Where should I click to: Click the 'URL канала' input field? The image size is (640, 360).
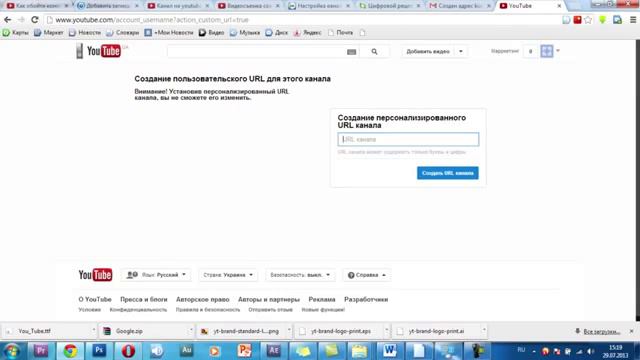[x=408, y=139]
